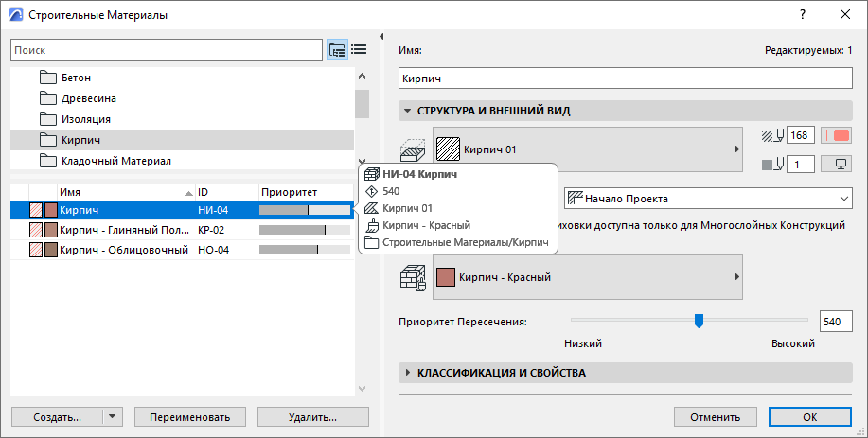868x438 pixels.
Task: Open the Кирпич 01 cut fill selector
Action: (587, 149)
